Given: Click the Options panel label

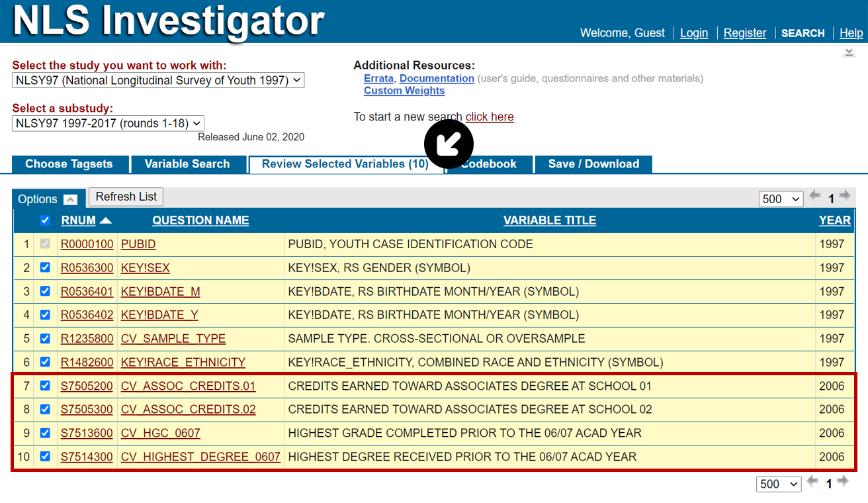Looking at the screenshot, I should tap(38, 199).
